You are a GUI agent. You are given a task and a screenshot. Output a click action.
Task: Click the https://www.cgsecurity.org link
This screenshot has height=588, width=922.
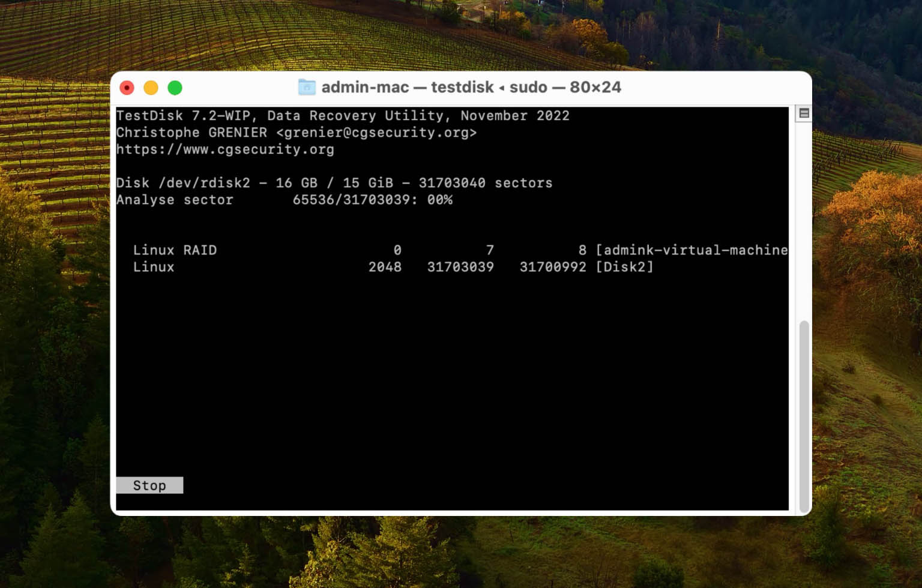(x=226, y=149)
